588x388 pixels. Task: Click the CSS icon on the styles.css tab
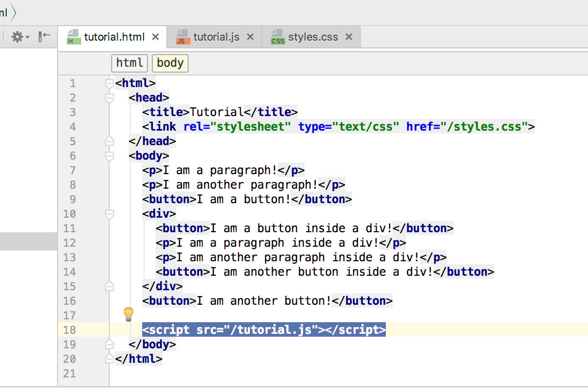coord(278,36)
